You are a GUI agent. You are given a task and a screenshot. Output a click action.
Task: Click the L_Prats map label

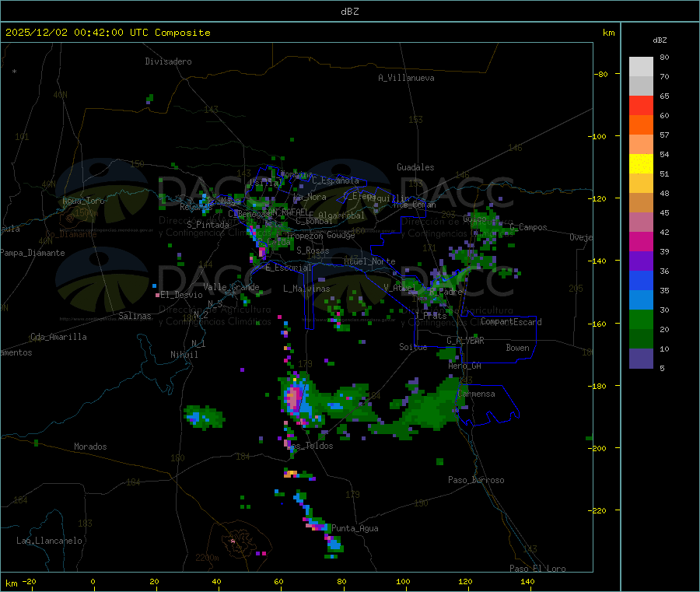[431, 315]
